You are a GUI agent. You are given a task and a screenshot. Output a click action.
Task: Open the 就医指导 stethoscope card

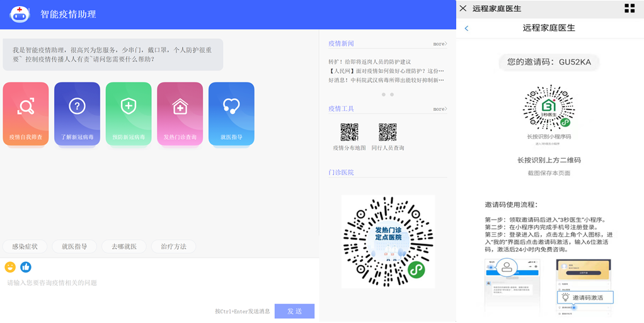click(231, 114)
